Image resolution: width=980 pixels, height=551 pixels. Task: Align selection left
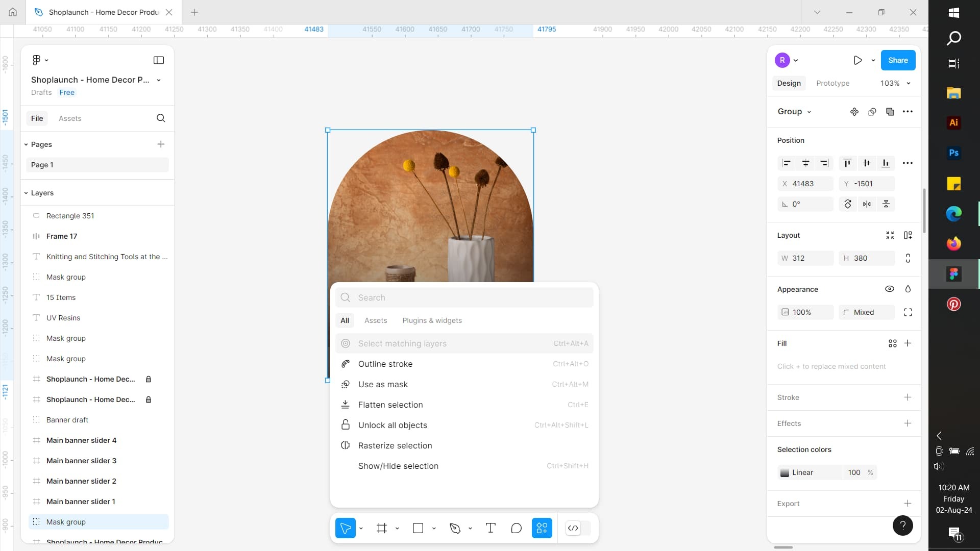point(787,163)
